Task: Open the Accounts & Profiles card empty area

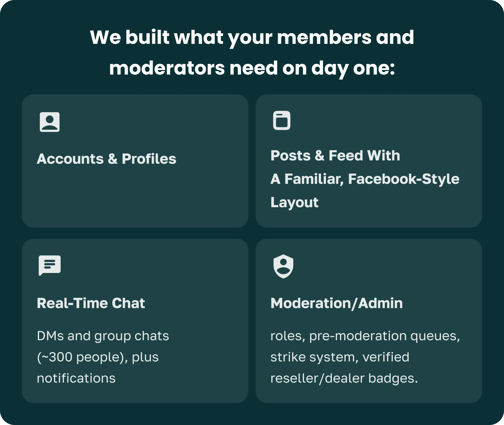Action: tap(135, 198)
